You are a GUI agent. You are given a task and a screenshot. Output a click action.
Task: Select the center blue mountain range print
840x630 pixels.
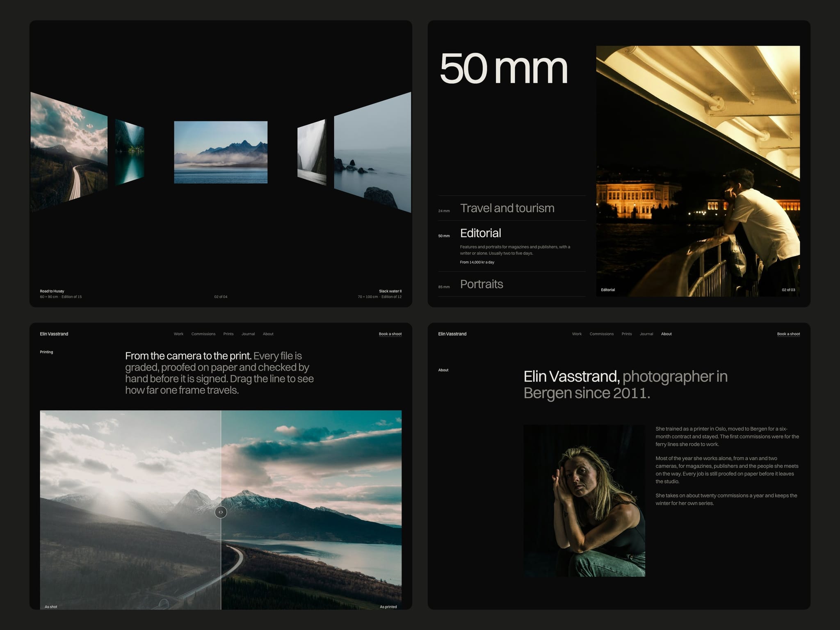(221, 152)
